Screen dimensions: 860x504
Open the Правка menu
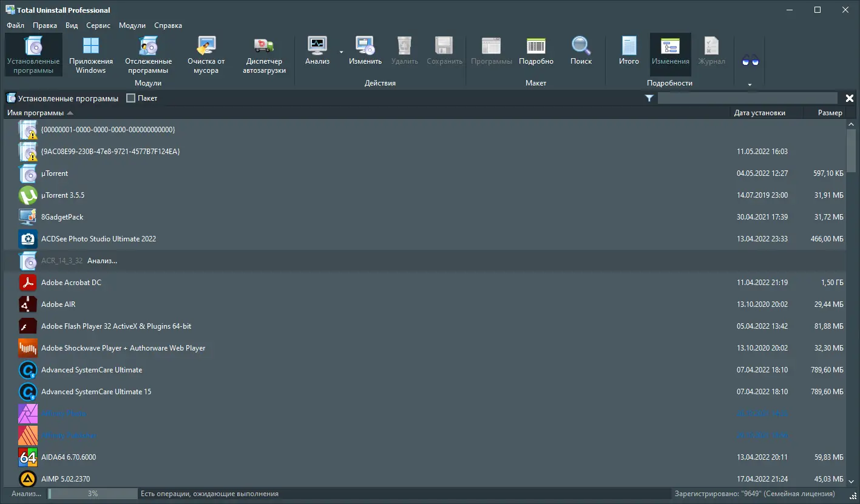[45, 25]
